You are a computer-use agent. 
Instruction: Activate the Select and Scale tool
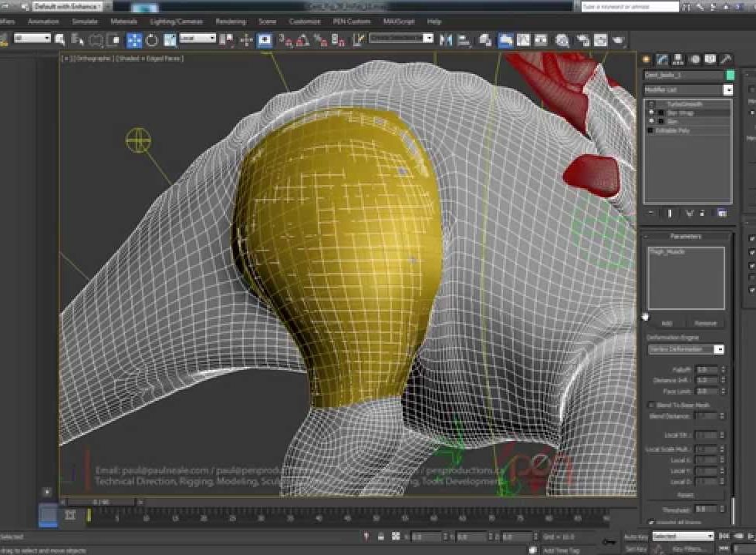[170, 40]
